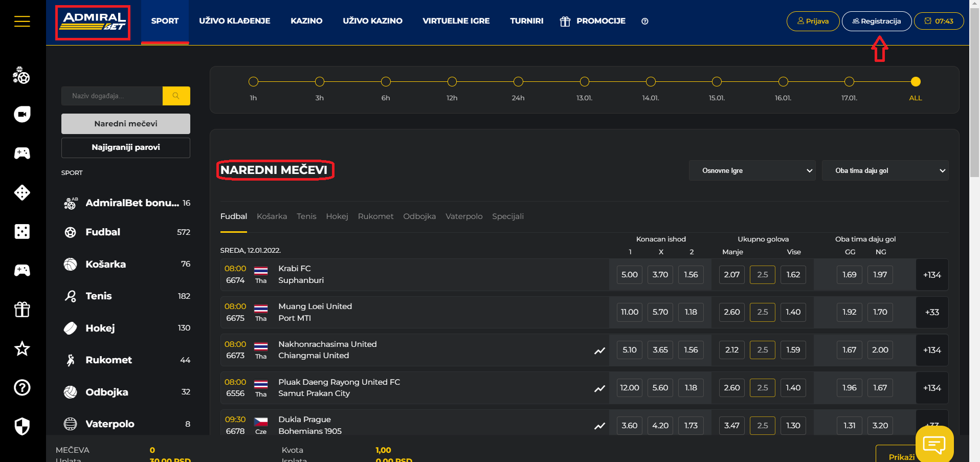Viewport: 980px width, 462px height.
Task: Expand +33 markets for Muang Loei United
Action: point(932,312)
